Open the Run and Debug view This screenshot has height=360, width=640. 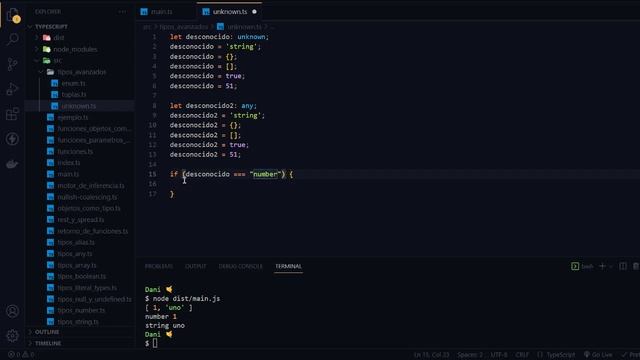coord(13,89)
